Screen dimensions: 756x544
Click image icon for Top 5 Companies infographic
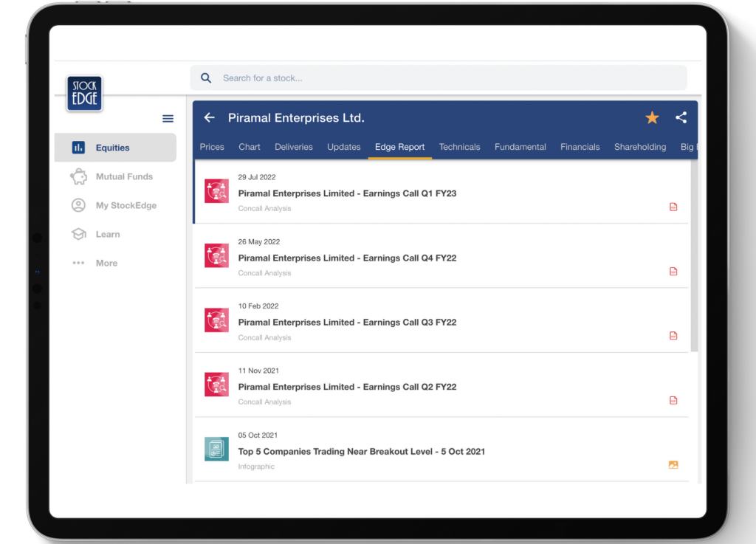tap(673, 465)
